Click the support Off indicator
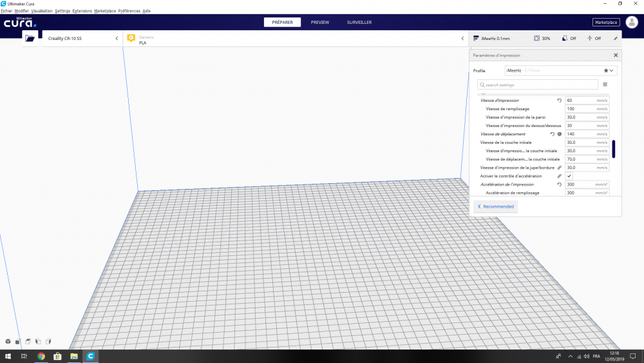644x363 pixels. pyautogui.click(x=569, y=38)
